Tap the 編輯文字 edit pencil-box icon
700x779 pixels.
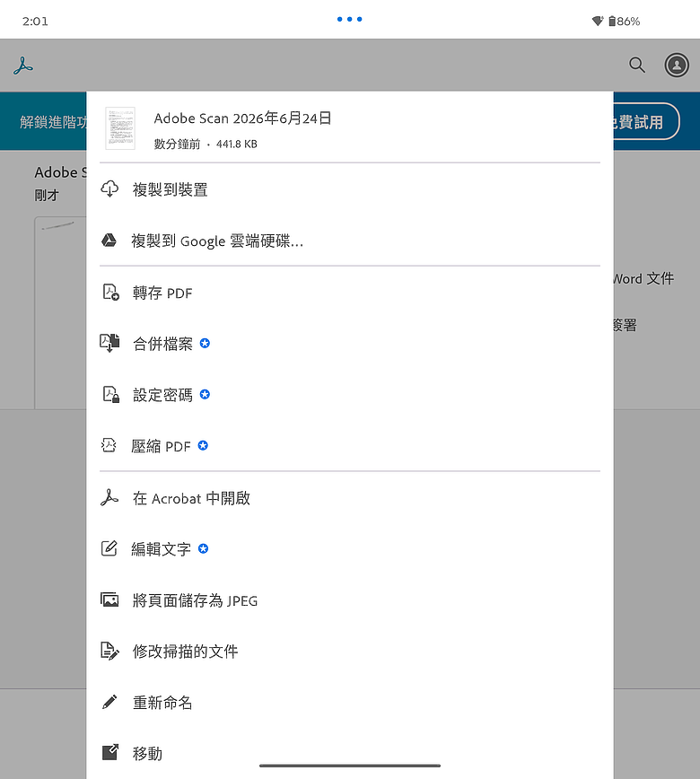pyautogui.click(x=109, y=548)
